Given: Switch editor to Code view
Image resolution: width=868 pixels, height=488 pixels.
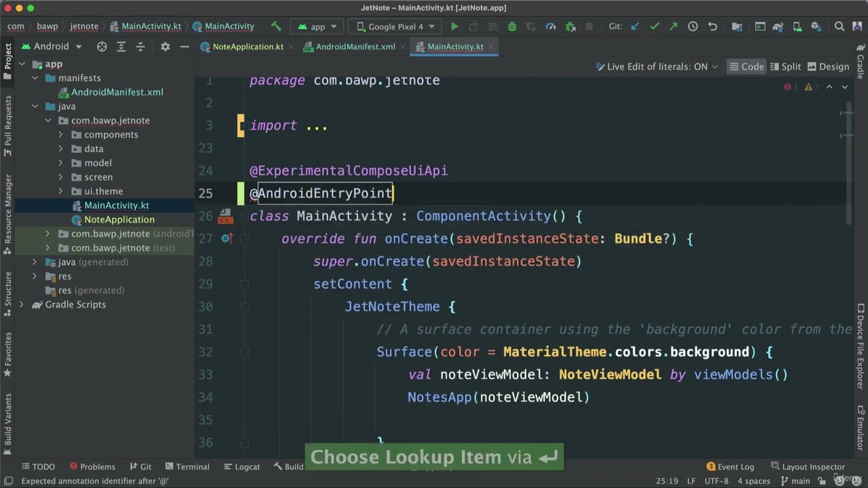Looking at the screenshot, I should [746, 66].
